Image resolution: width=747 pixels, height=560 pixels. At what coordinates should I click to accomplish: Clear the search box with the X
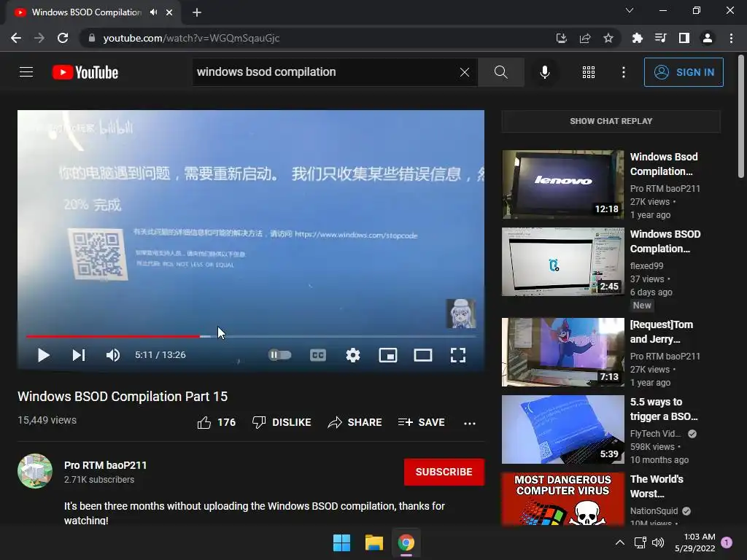(465, 72)
